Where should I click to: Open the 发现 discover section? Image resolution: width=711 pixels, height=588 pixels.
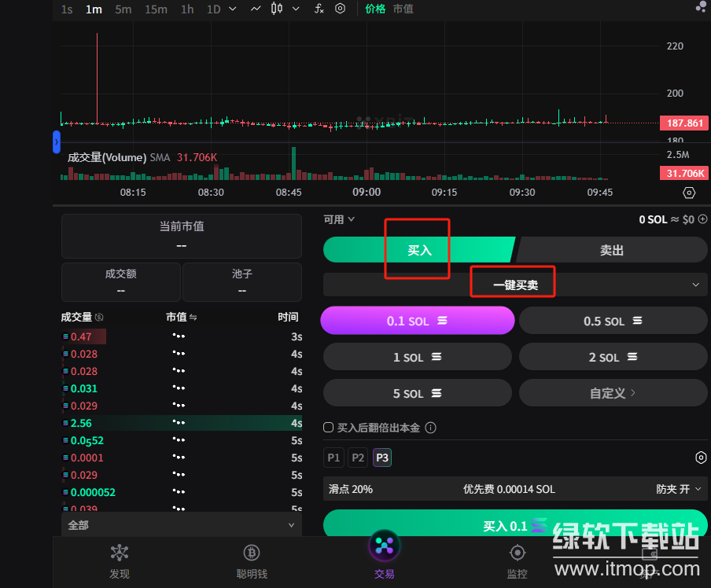120,561
